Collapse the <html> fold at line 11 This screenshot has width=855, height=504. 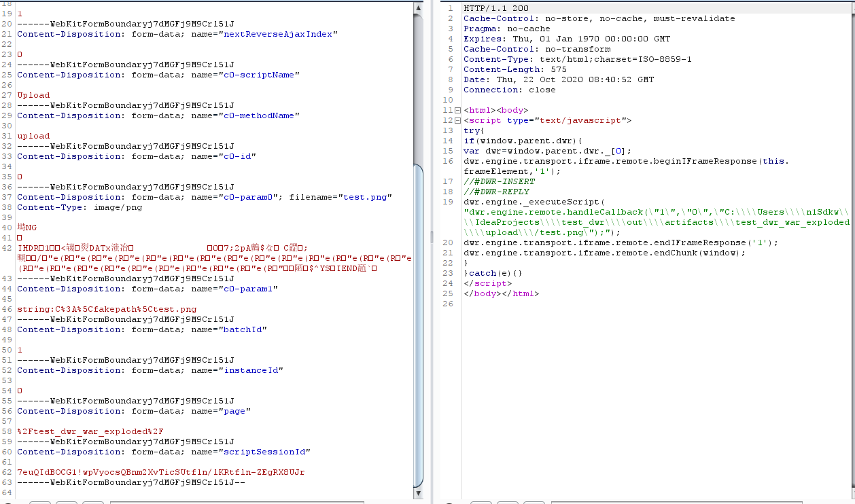point(457,110)
